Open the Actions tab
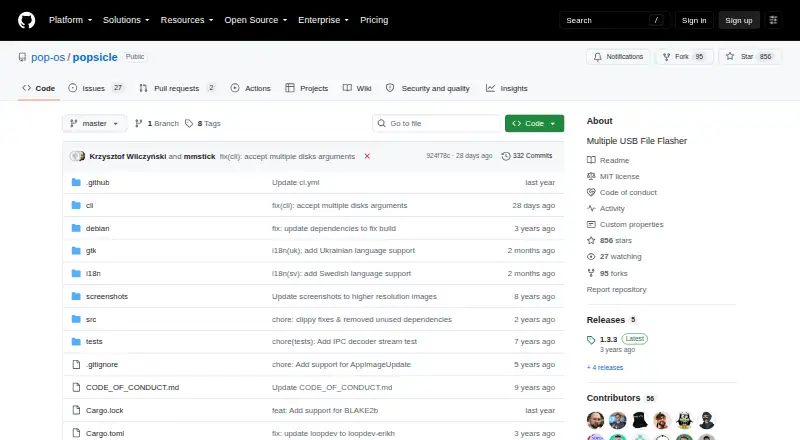Screen dimensions: 800x440 251,88
